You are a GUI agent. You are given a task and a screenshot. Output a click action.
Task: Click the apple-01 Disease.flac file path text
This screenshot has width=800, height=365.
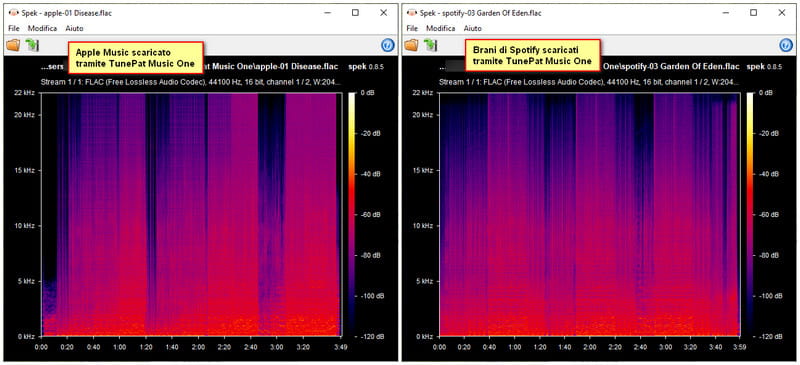pos(189,66)
